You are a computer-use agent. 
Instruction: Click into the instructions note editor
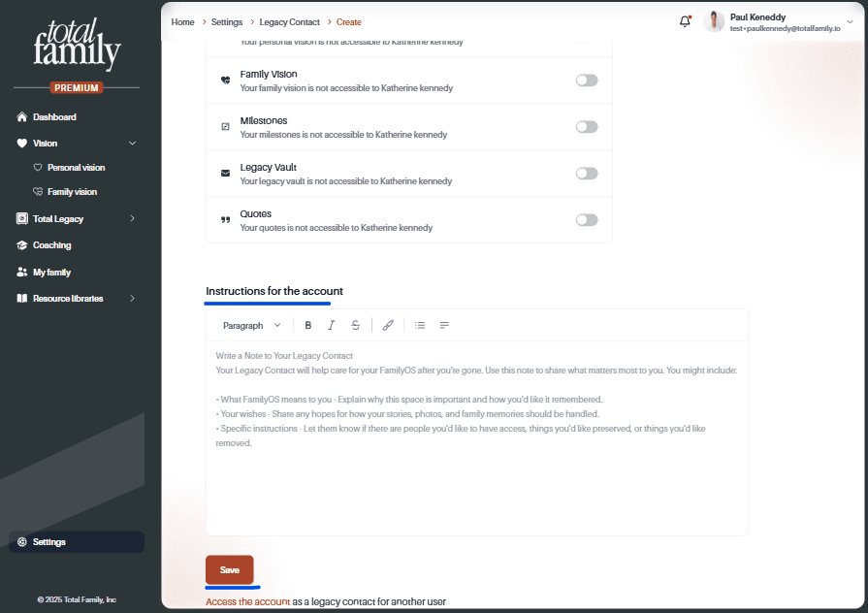pyautogui.click(x=476, y=437)
